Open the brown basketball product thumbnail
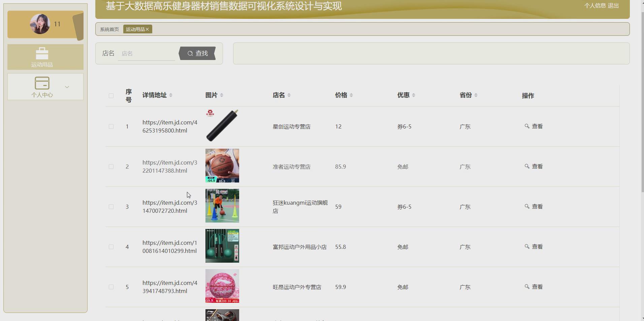Viewport: 644px width, 321px height. [222, 166]
